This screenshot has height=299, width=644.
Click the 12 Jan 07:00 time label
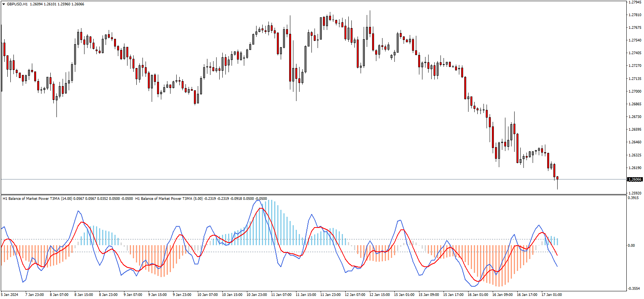point(355,295)
